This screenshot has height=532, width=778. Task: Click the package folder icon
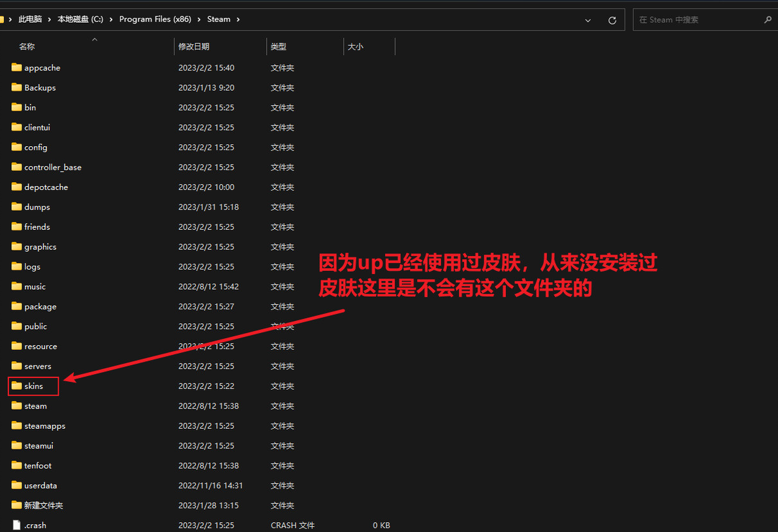coord(16,306)
